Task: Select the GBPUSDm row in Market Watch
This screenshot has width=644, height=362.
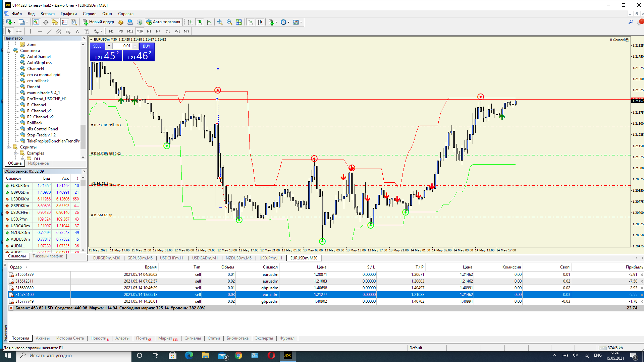Action: tap(20, 192)
